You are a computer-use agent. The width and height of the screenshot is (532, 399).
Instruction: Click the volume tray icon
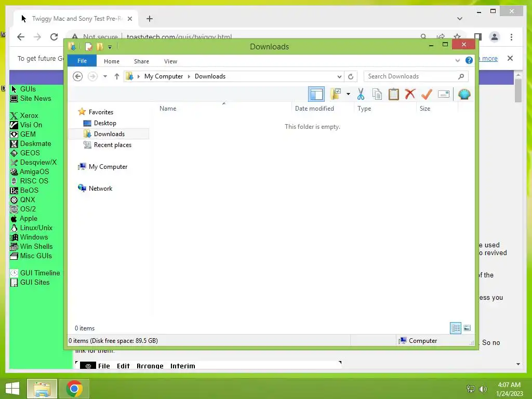[x=483, y=389]
